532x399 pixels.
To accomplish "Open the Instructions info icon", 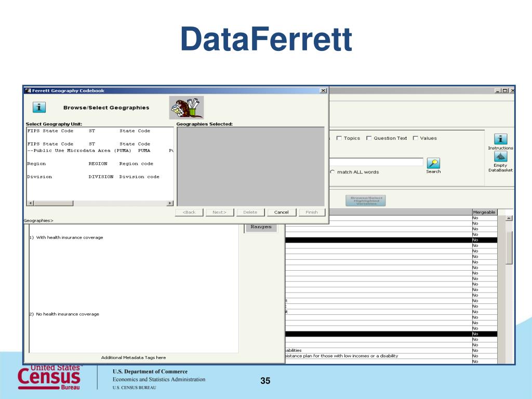I will click(x=500, y=139).
